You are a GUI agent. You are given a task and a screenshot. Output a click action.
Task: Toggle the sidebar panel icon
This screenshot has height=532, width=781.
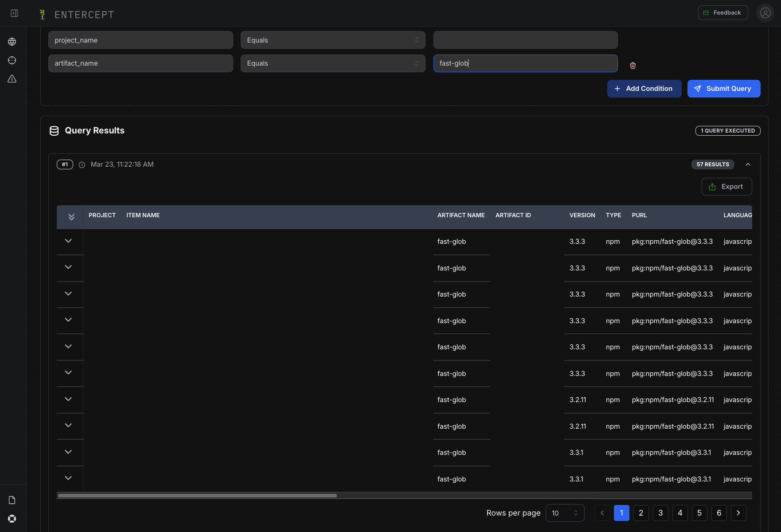14,13
